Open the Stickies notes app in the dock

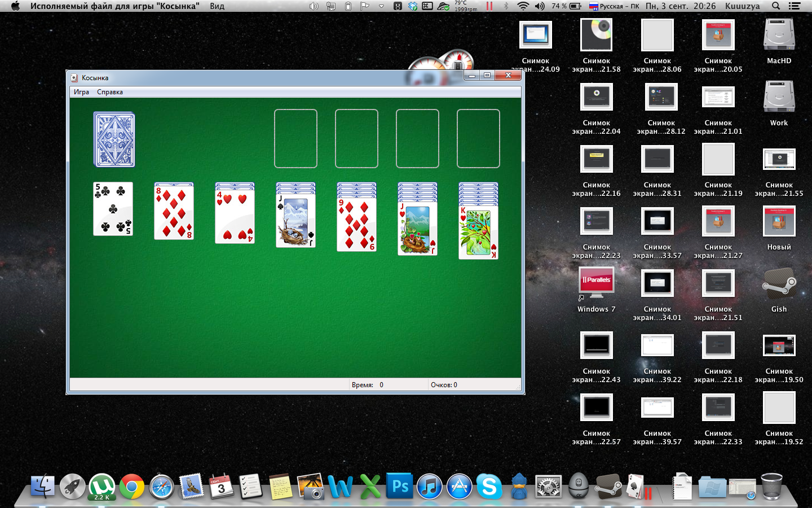pos(280,487)
